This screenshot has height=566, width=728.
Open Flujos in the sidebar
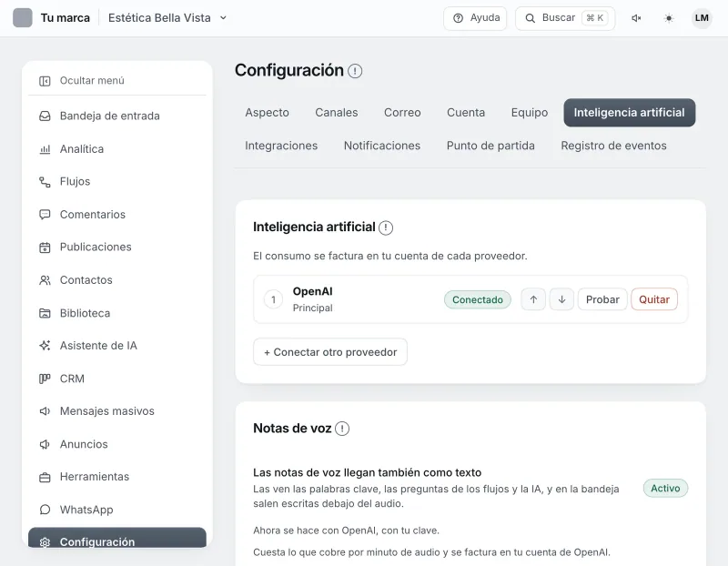tap(117, 182)
